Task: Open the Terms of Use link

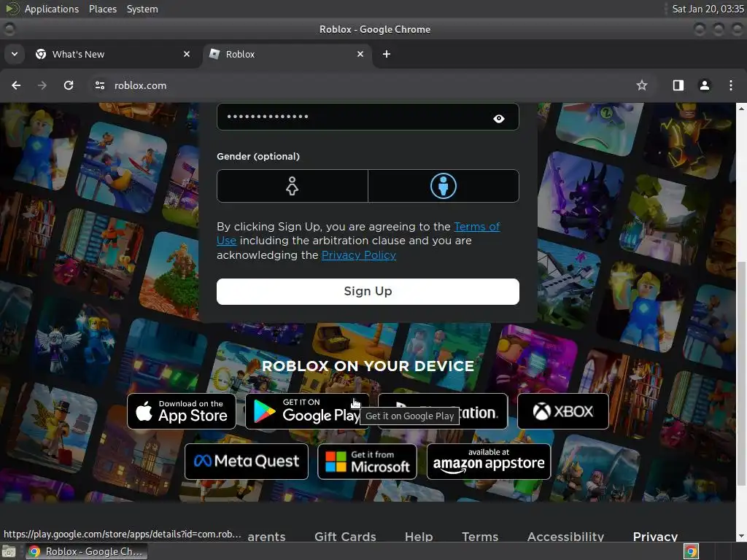Action: (x=476, y=227)
